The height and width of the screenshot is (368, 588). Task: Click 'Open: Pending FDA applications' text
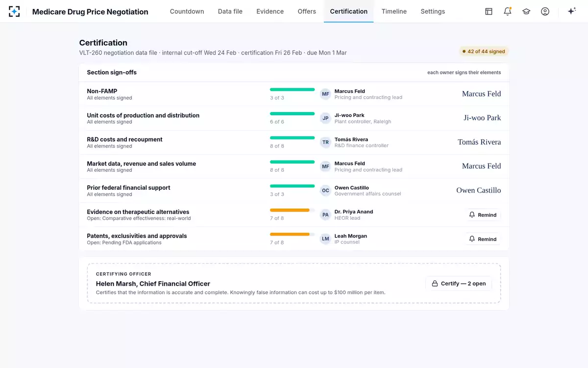point(124,242)
